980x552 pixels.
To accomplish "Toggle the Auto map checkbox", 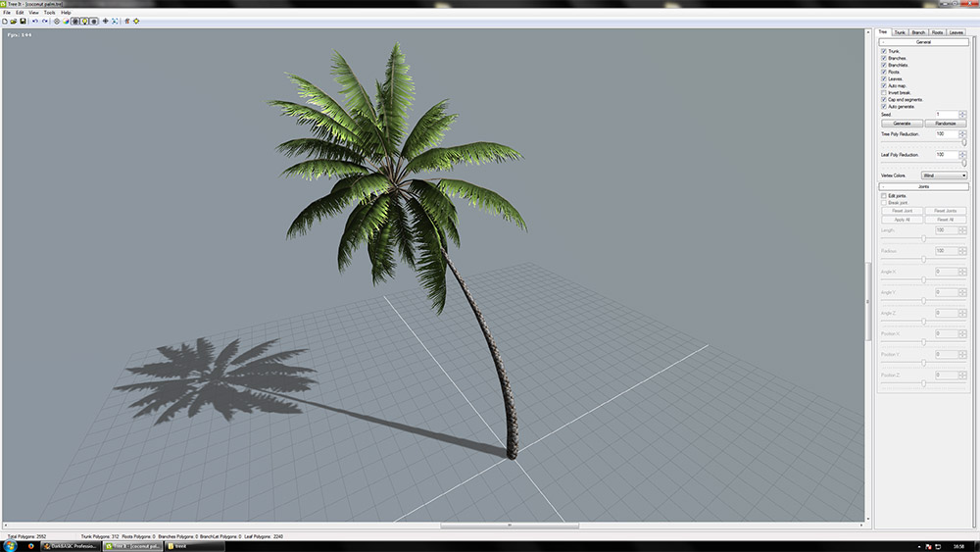I will tap(884, 85).
